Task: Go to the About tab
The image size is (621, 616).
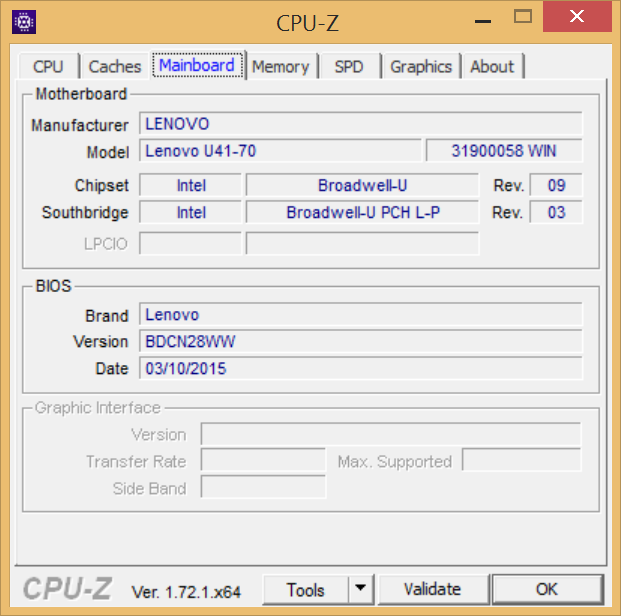Action: [492, 66]
